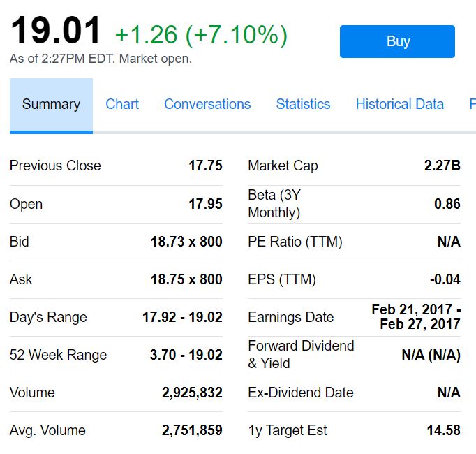
Task: Click the green +1.26 (+7.10%) change
Action: (201, 34)
